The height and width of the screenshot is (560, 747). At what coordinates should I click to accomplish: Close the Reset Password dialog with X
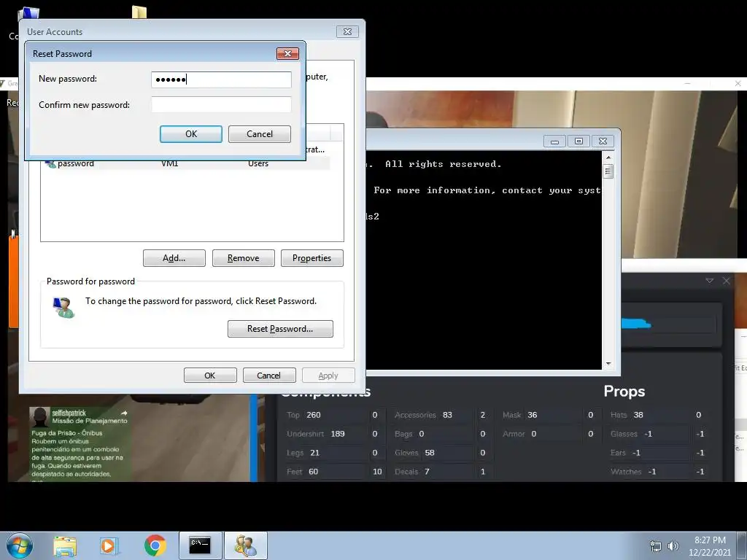287,53
